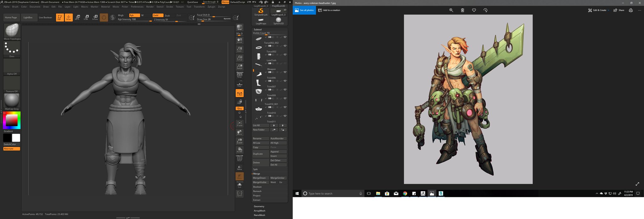644x219 pixels.
Task: Toggle Live Boolean mode
Action: point(45,18)
